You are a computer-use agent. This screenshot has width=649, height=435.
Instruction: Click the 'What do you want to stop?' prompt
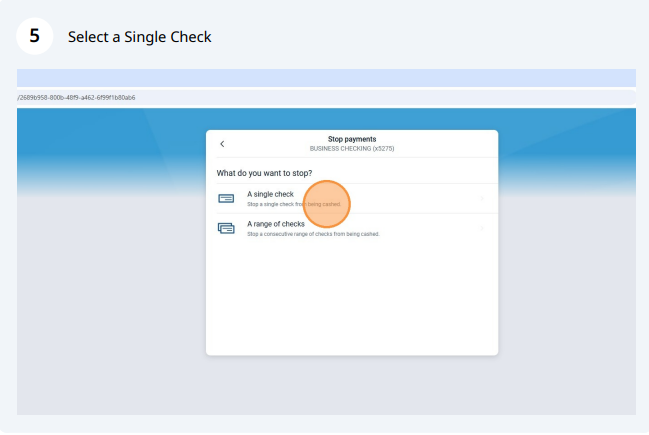[x=264, y=173]
